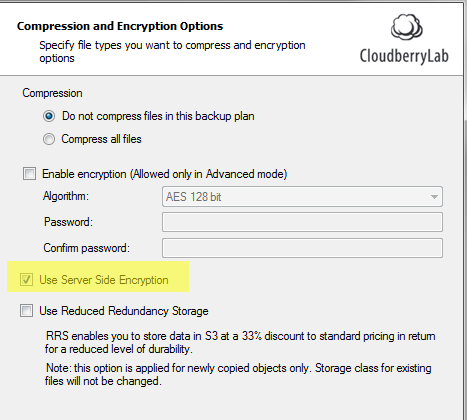Click the "Compression and Encryption Options" heading

point(120,26)
